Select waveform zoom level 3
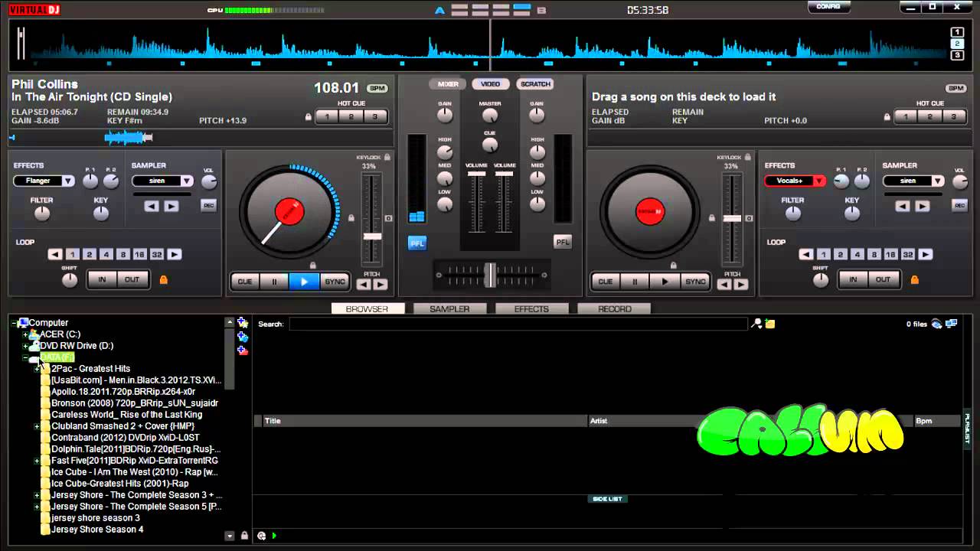Image resolution: width=980 pixels, height=551 pixels. coord(957,55)
